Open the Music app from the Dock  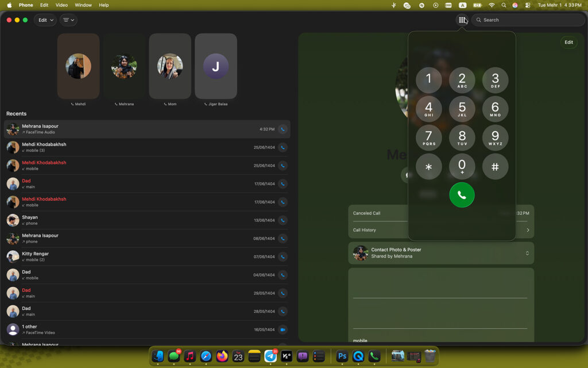[190, 356]
